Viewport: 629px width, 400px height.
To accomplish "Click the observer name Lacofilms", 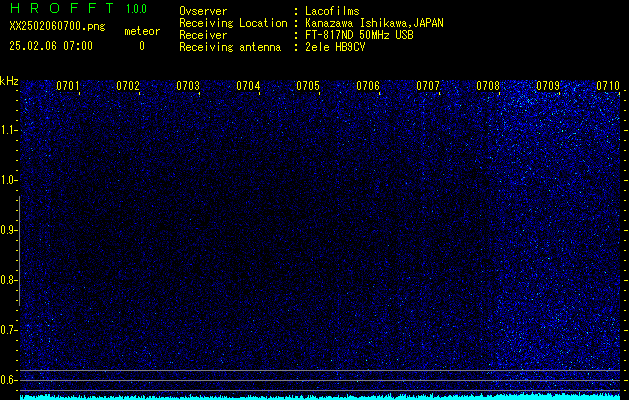I will coord(332,11).
